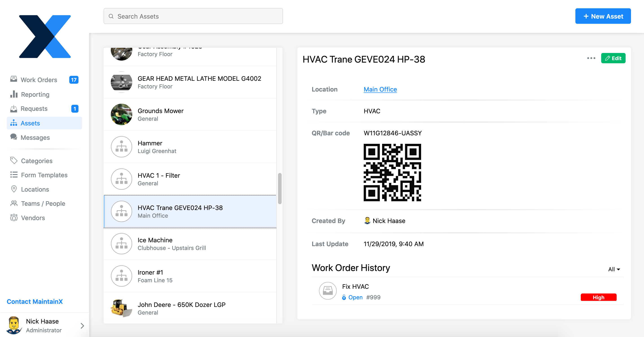Click the Open status lock icon
The image size is (644, 337).
344,297
